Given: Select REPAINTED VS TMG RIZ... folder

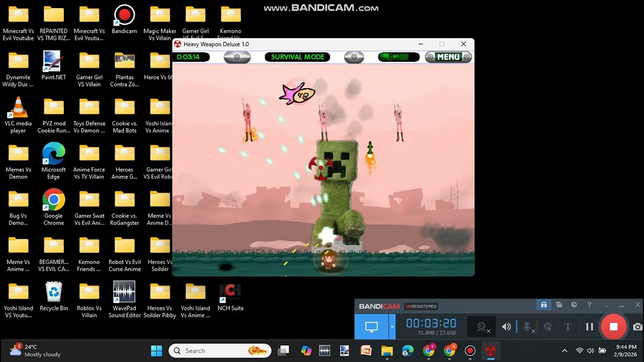Looking at the screenshot, I should pyautogui.click(x=53, y=23).
